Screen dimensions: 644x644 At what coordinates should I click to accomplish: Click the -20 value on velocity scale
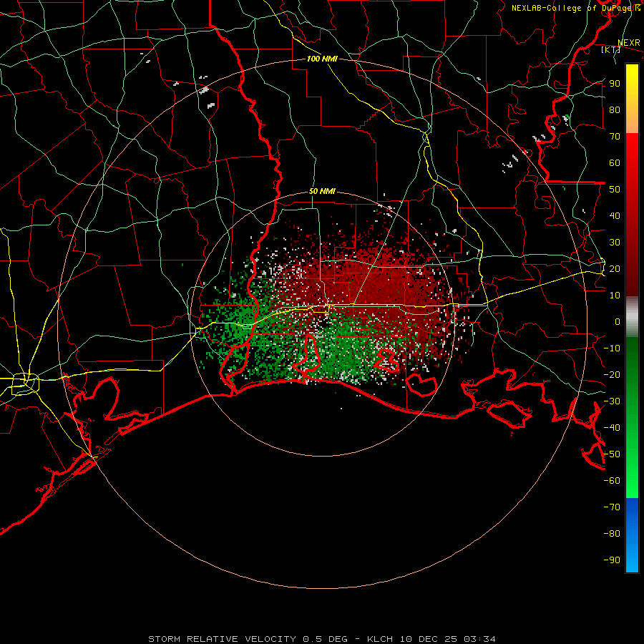click(612, 374)
